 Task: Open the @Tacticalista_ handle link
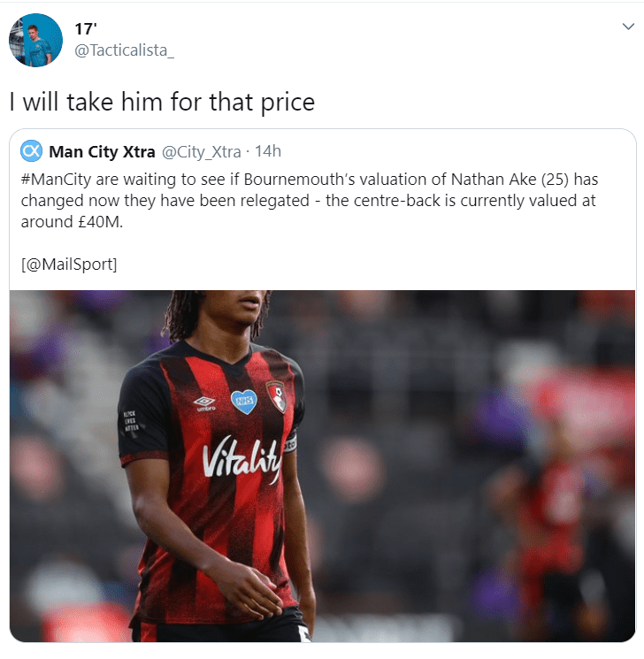pos(124,50)
